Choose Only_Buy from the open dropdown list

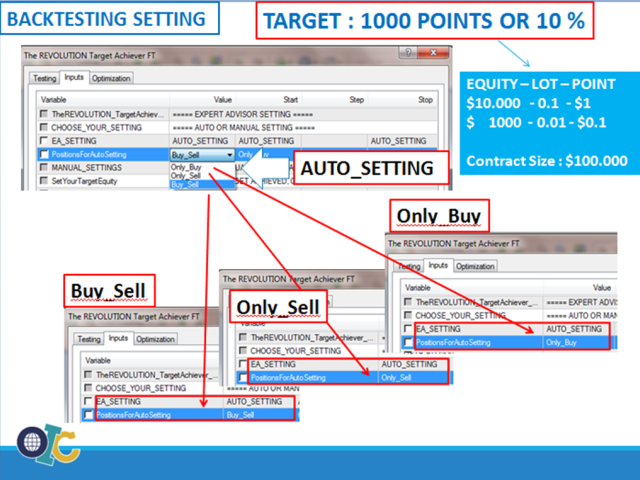coord(186,167)
